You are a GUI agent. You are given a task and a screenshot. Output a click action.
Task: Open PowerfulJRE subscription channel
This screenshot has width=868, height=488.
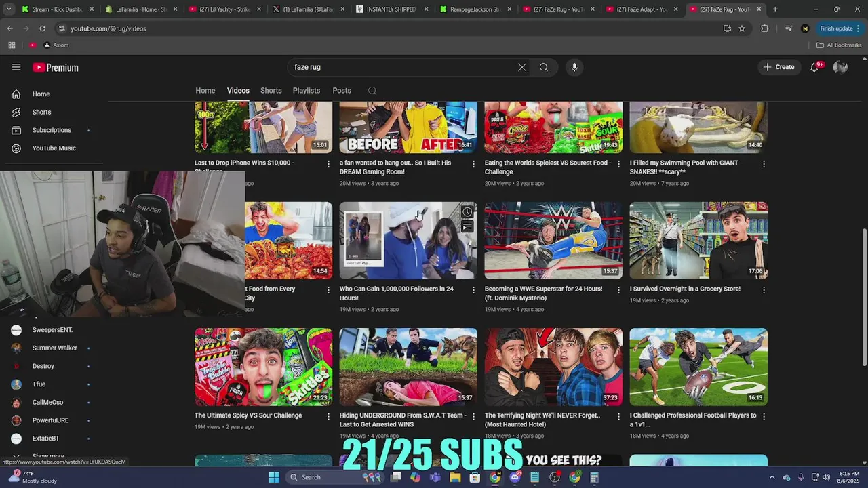(x=51, y=420)
